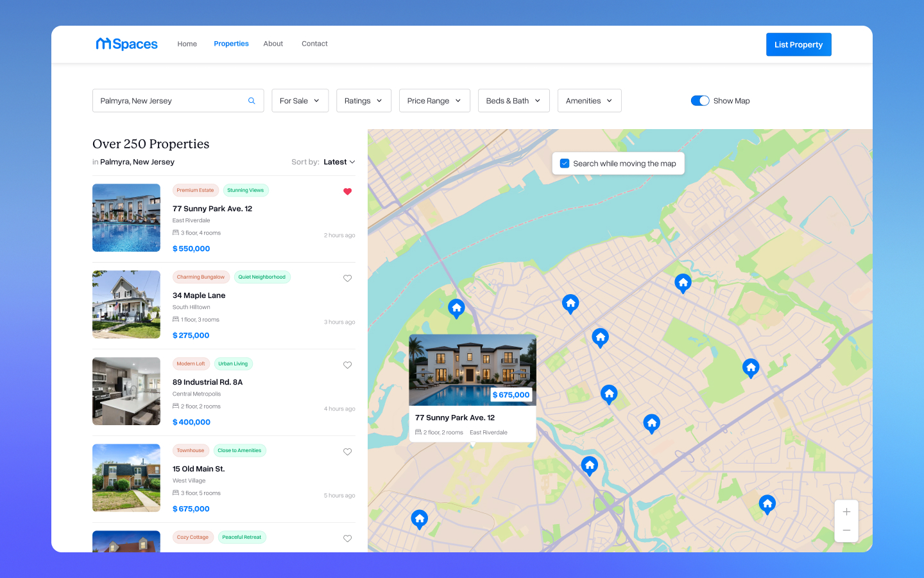Select the topmost map pin at right
Viewport: 924px width, 578px height.
click(683, 283)
